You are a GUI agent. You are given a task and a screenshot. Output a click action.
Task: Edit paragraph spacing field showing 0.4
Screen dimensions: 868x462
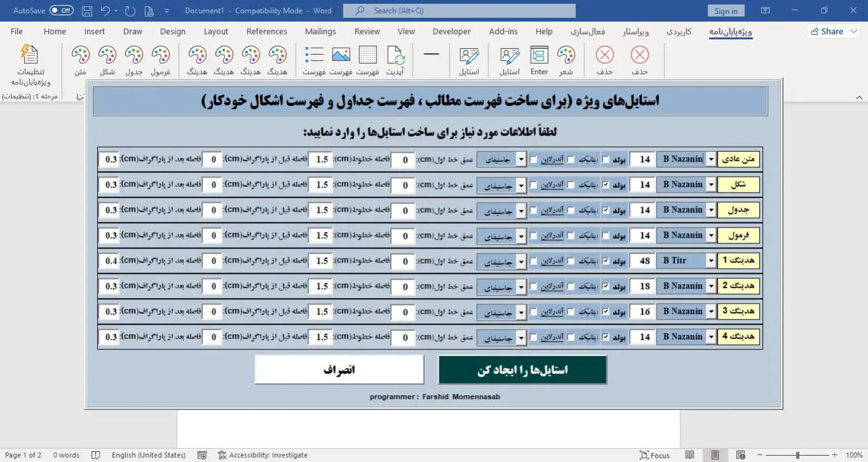[x=109, y=261]
